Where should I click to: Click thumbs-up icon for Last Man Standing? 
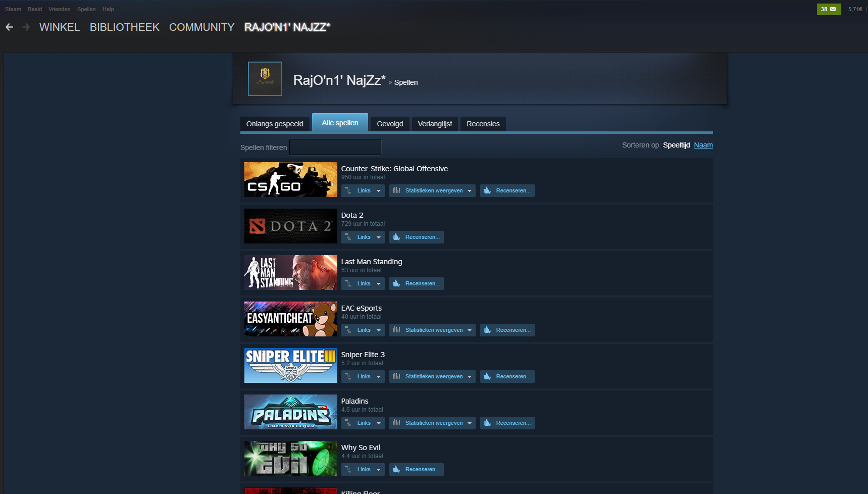(x=396, y=283)
